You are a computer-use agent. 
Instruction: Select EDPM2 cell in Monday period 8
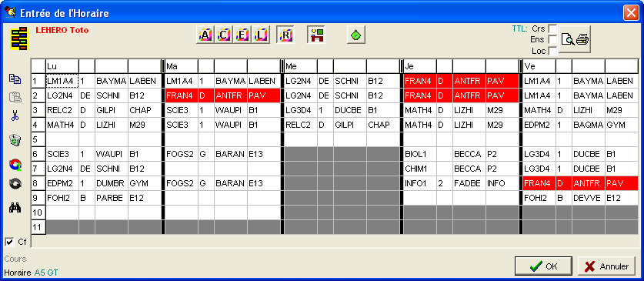tap(62, 183)
